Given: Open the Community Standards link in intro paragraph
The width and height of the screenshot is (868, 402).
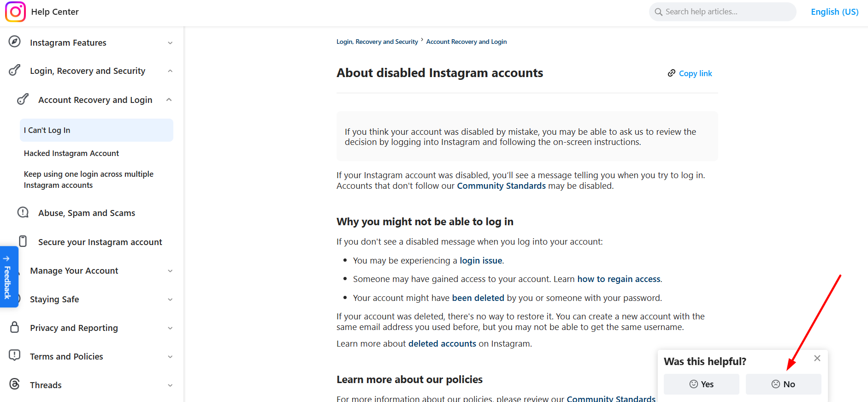Looking at the screenshot, I should tap(501, 186).
